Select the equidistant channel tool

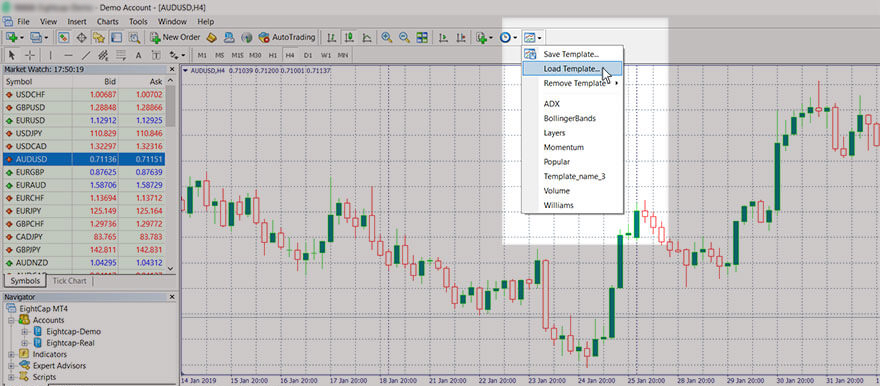[103, 55]
